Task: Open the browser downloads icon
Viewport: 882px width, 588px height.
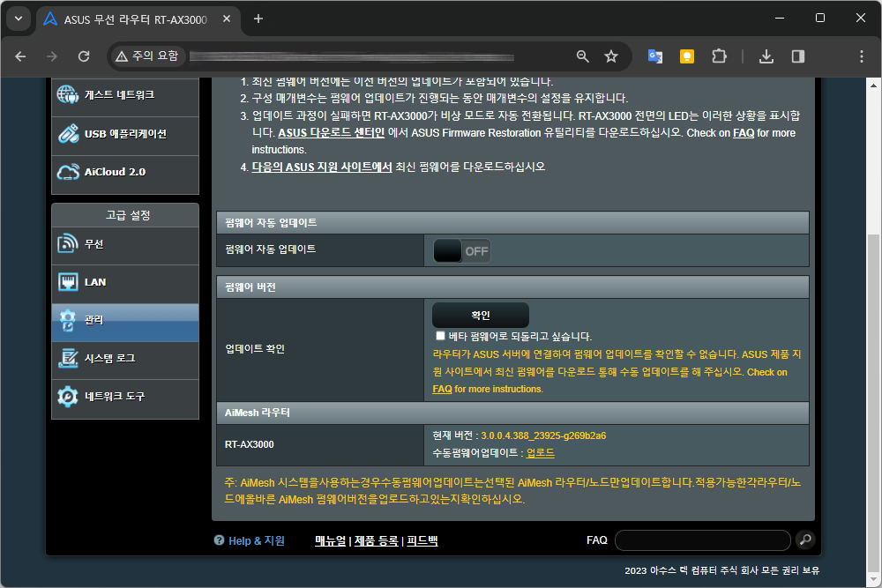Action: click(766, 56)
